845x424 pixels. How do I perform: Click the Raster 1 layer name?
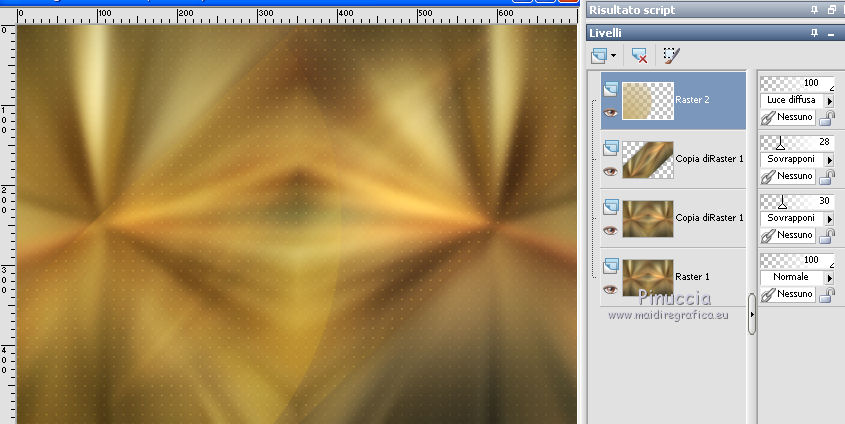point(692,276)
